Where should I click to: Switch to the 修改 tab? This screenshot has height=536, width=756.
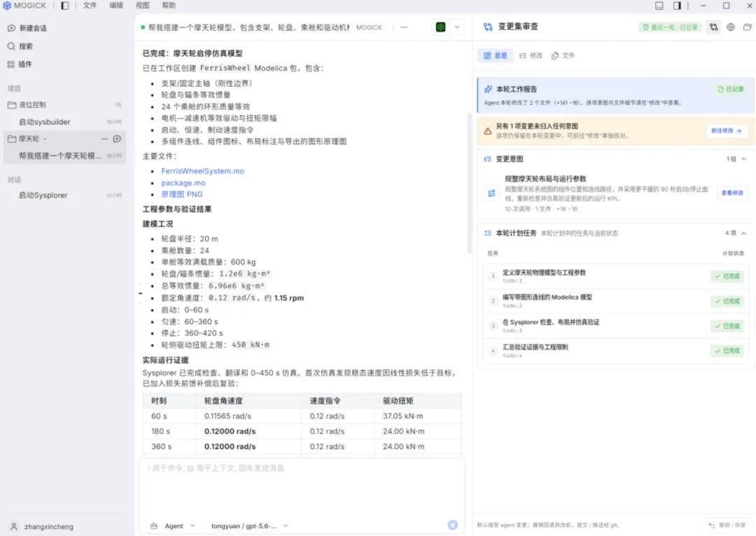click(x=531, y=55)
